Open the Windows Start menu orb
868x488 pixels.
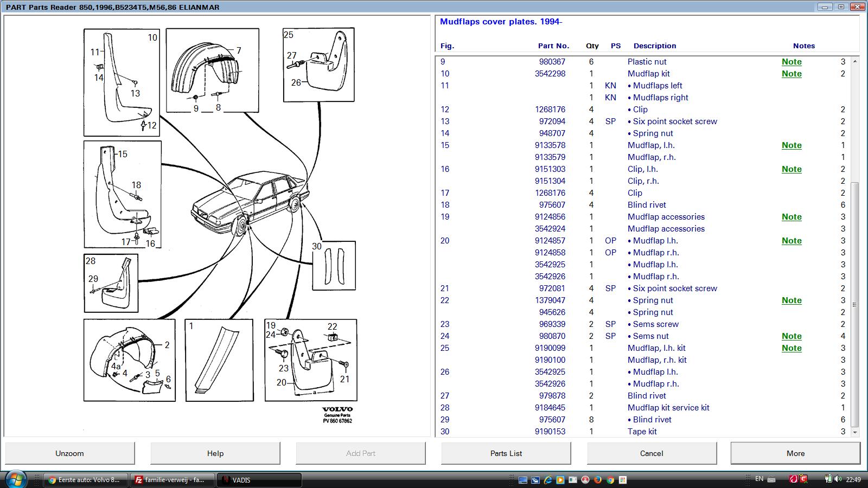click(x=15, y=479)
